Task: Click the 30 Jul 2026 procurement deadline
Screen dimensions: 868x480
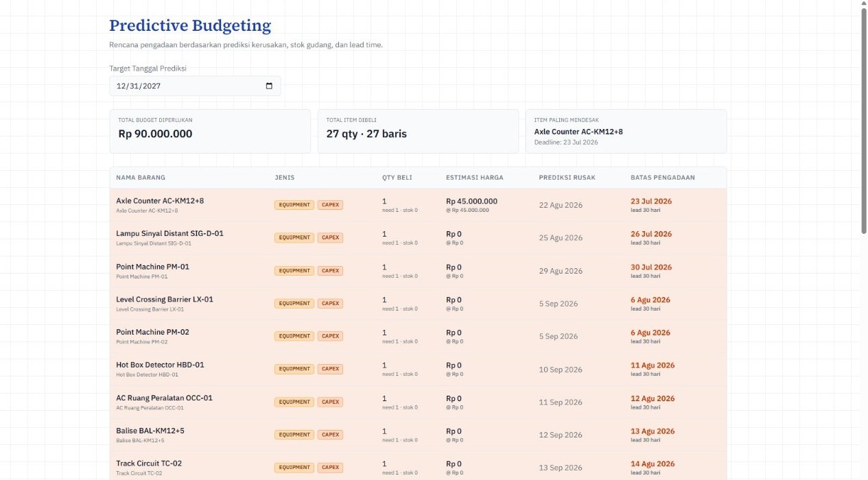Action: (651, 267)
